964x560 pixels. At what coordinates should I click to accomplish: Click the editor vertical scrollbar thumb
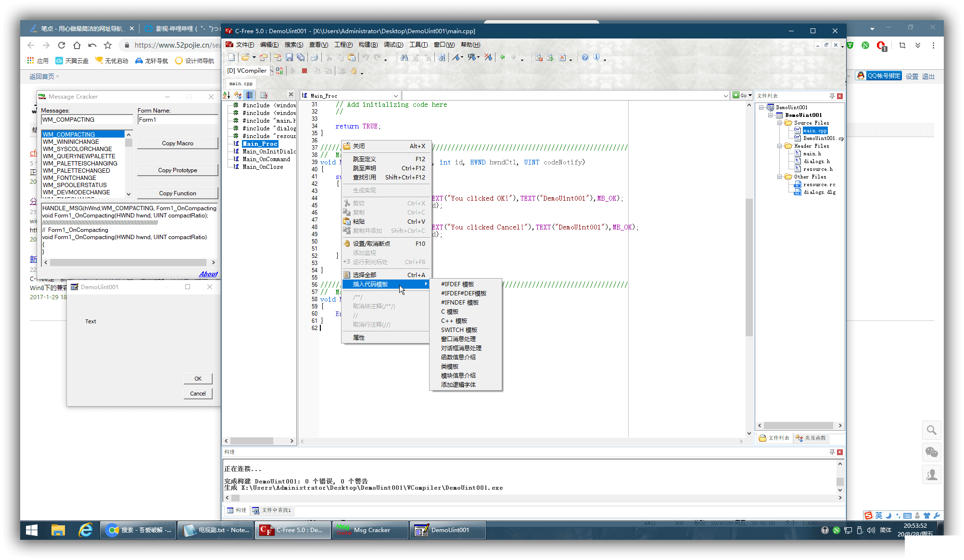tap(749, 267)
